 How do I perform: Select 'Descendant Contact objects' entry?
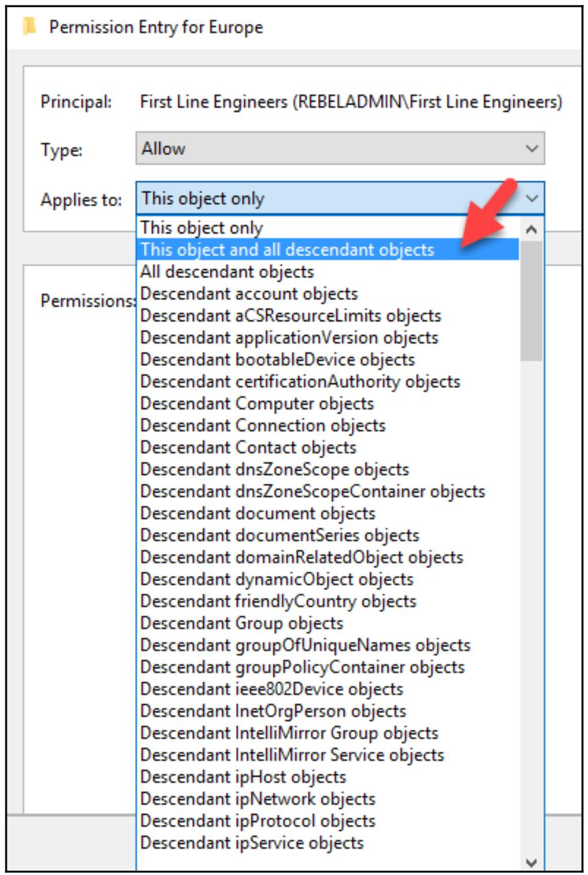[x=248, y=448]
